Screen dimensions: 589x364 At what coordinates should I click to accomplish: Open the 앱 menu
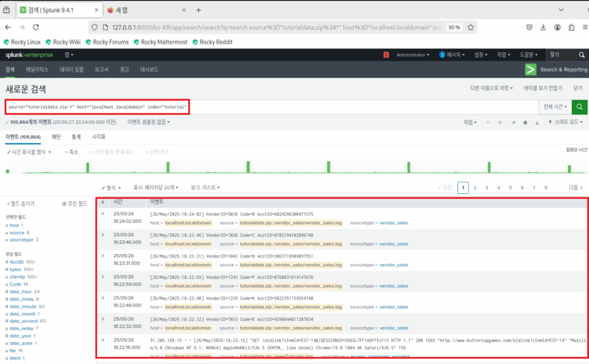pyautogui.click(x=69, y=55)
